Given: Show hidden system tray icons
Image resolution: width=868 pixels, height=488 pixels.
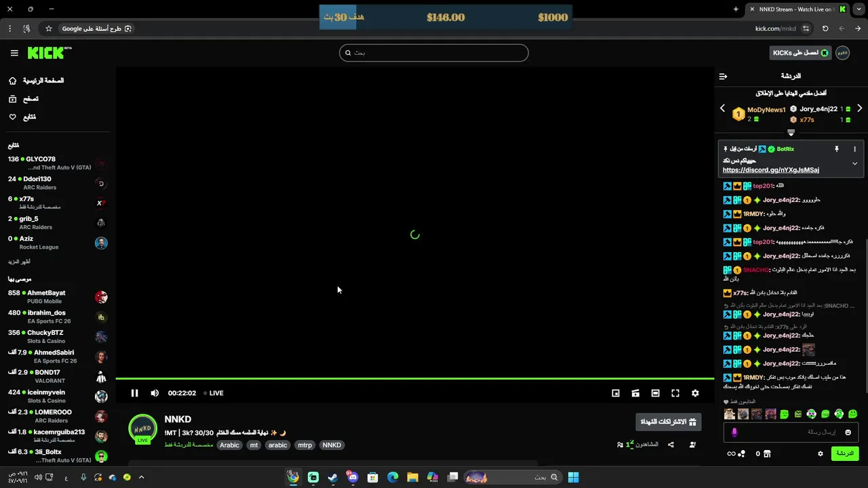Looking at the screenshot, I should coord(141,477).
